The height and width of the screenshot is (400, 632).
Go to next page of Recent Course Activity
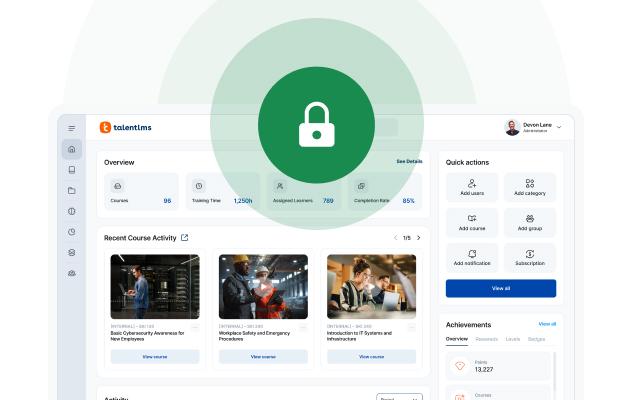(x=418, y=238)
